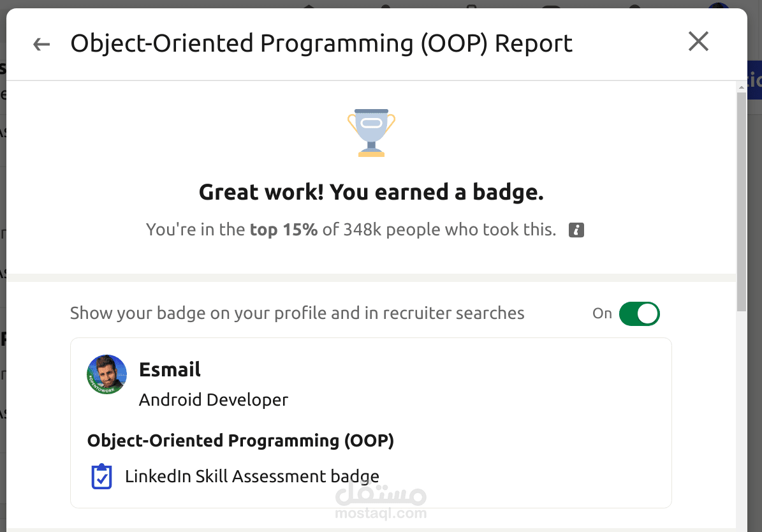Click the "Great work! You earned a badge." heading

coord(371,192)
